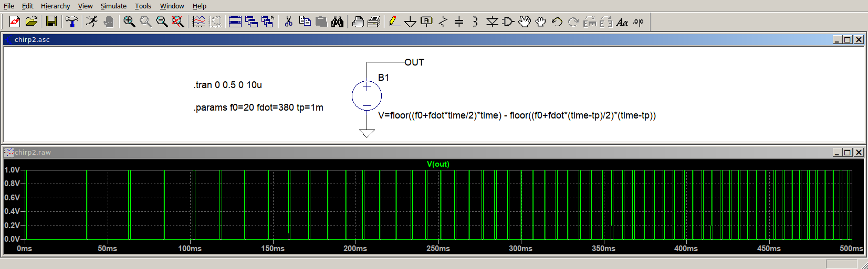Select the Move open-hand tool
Viewport: 868px width, 269px height.
[525, 21]
